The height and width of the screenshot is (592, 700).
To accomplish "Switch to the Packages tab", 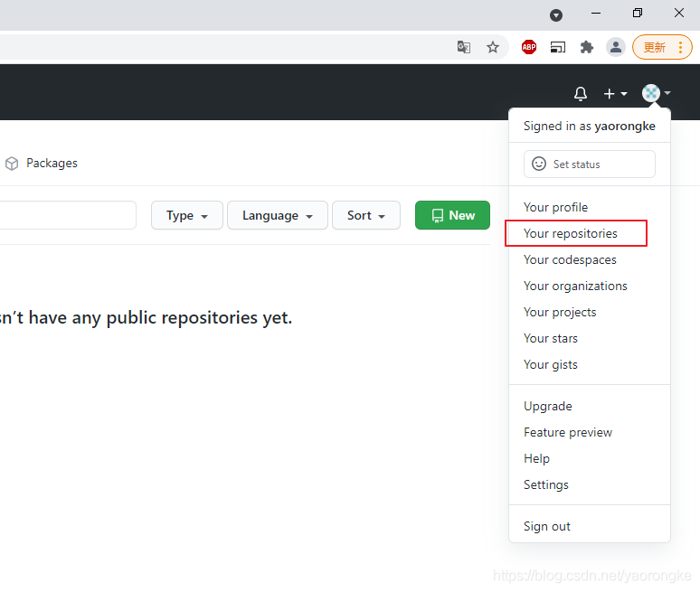I will tap(42, 164).
